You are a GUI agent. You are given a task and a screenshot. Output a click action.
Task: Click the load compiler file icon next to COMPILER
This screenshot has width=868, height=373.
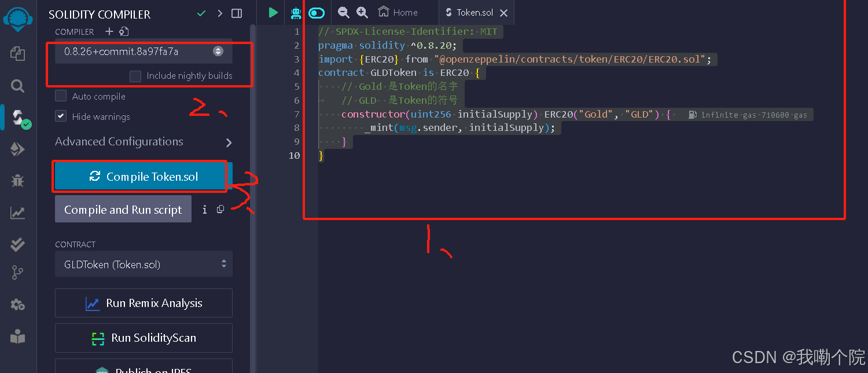click(124, 32)
